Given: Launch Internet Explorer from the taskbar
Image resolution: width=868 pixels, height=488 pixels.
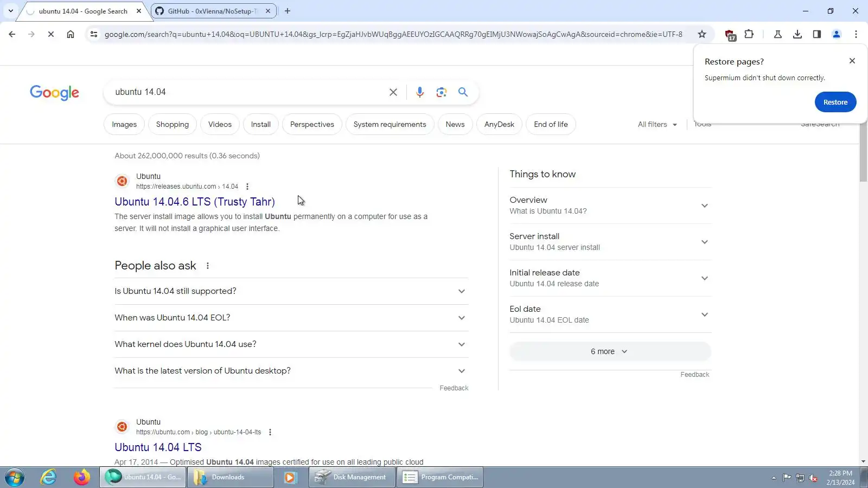Looking at the screenshot, I should coord(49,477).
